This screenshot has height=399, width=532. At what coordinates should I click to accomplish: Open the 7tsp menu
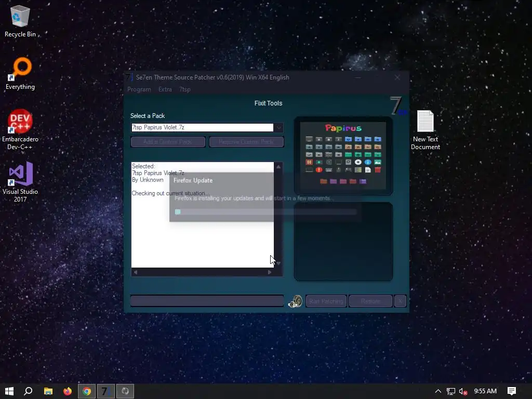(x=185, y=89)
